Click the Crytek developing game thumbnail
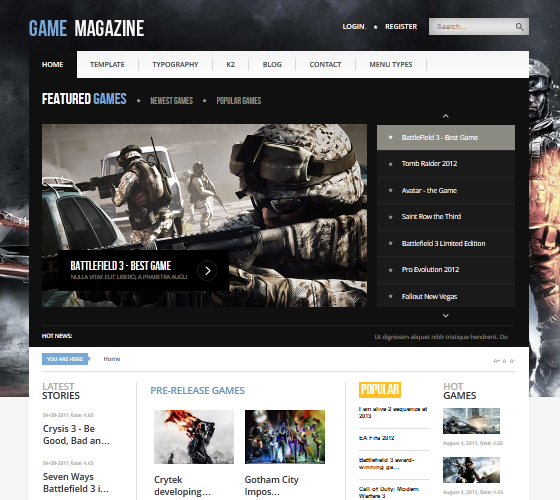The image size is (560, 500). click(194, 437)
